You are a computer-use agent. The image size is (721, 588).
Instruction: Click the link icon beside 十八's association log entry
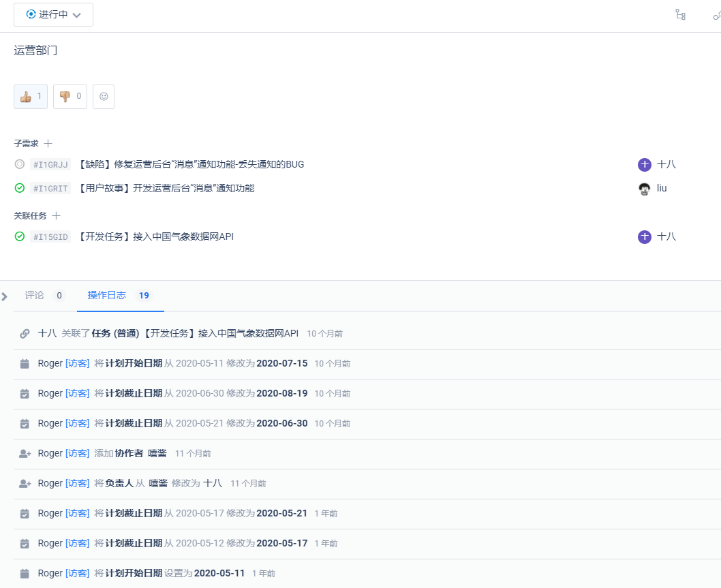25,333
